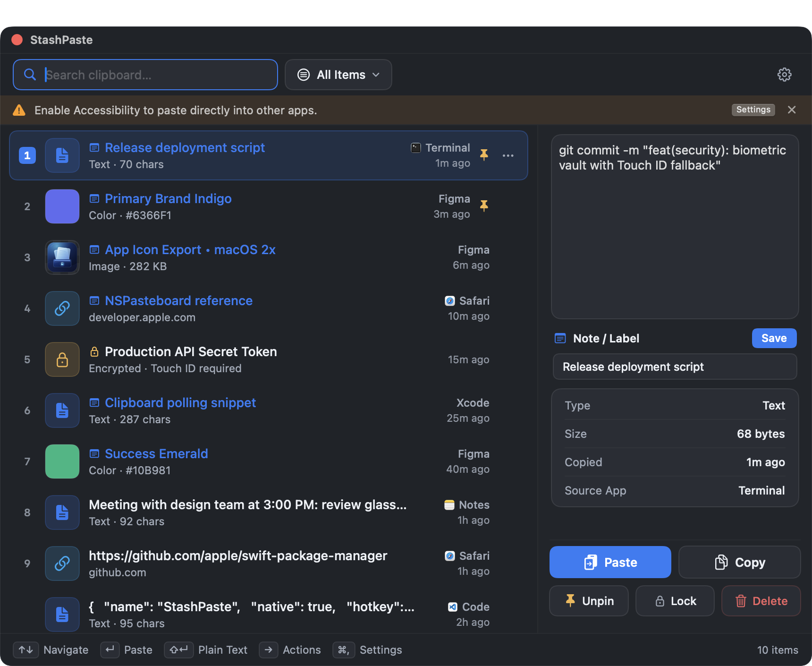Click the document icon of the StashPaste JSON item
This screenshot has height=666, width=812.
pyautogui.click(x=62, y=615)
